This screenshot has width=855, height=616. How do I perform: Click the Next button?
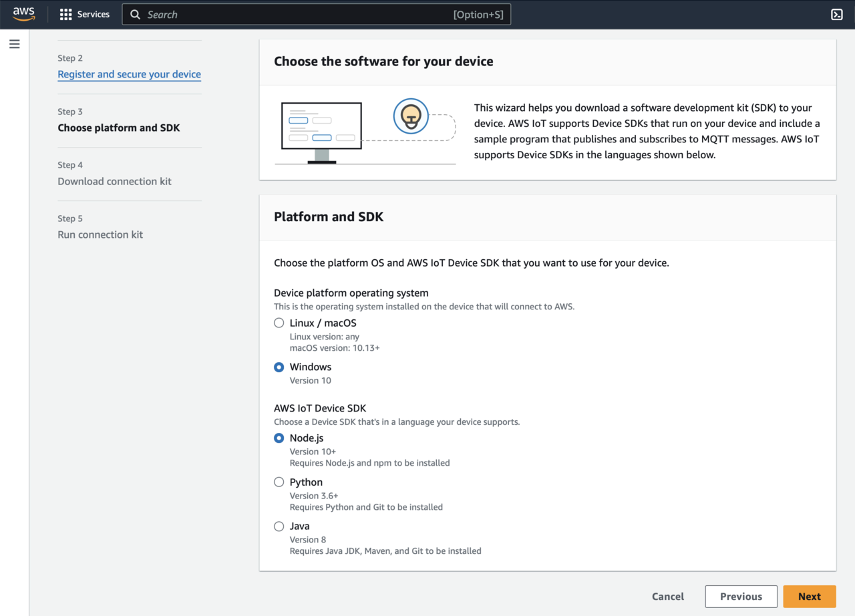(x=809, y=597)
